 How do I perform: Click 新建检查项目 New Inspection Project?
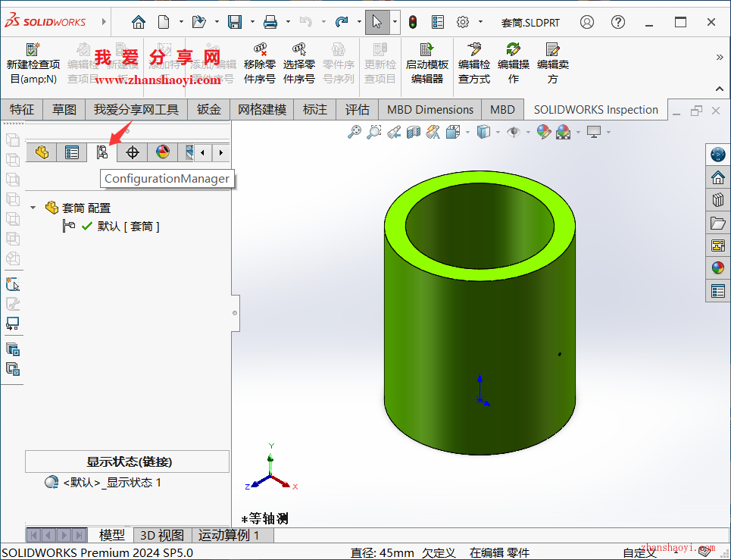point(33,64)
